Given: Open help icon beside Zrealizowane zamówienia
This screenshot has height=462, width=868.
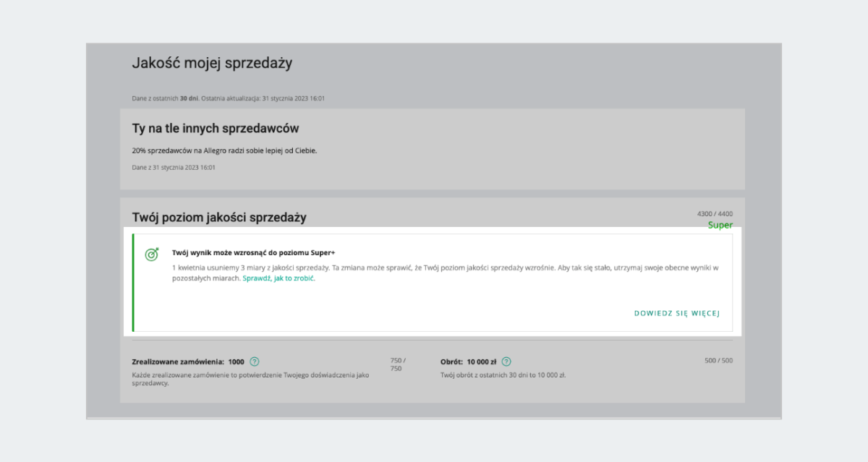Looking at the screenshot, I should pos(255,362).
